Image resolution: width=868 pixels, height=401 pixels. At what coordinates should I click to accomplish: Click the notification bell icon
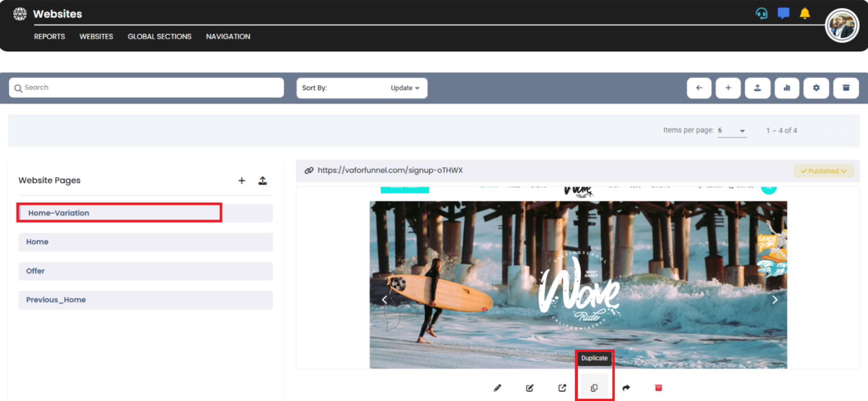pyautogui.click(x=804, y=14)
